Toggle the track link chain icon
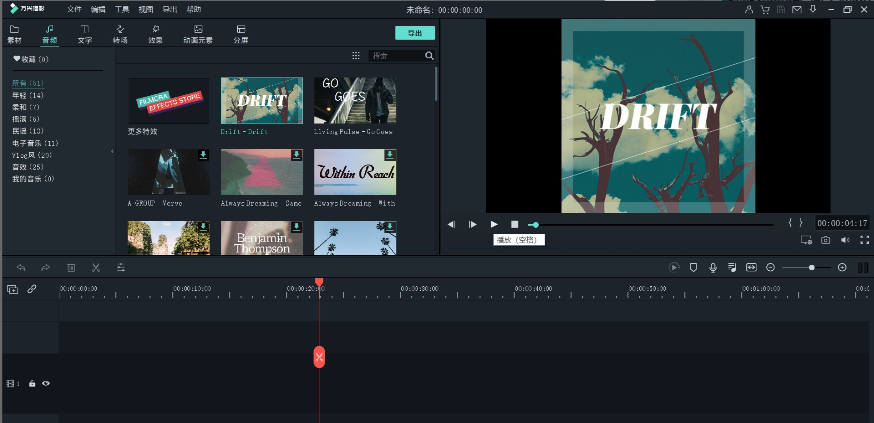This screenshot has width=874, height=423. click(x=32, y=289)
